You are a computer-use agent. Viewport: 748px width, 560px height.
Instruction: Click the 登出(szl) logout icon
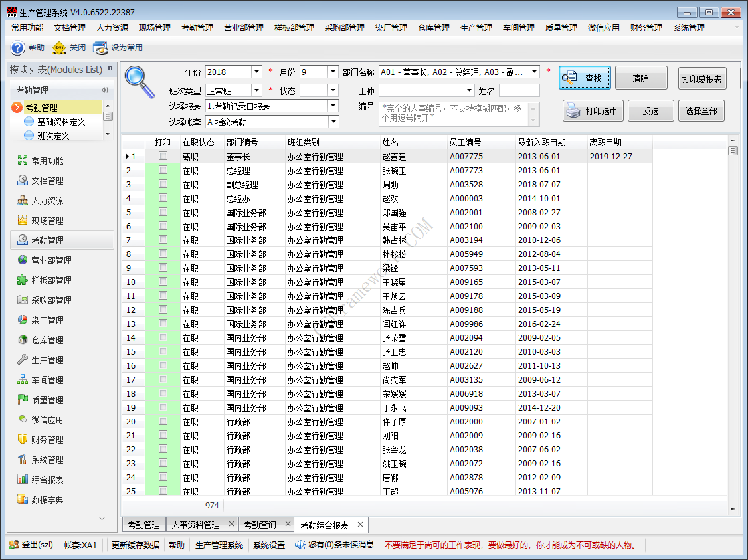point(14,545)
